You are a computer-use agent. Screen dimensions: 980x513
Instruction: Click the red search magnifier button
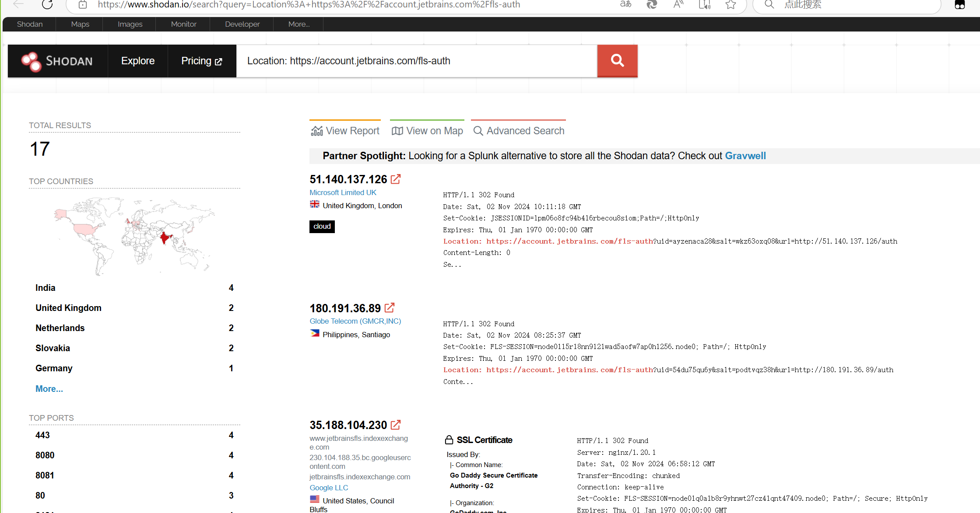coord(617,61)
